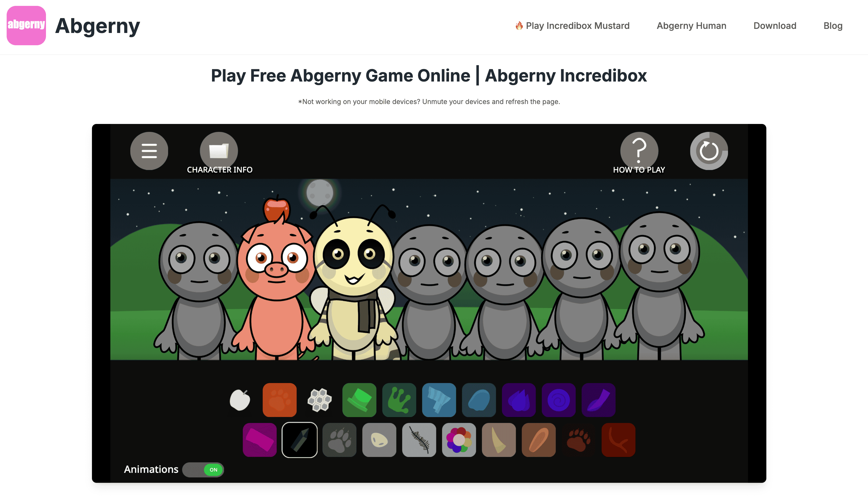Select the white apple sound icon

(240, 400)
